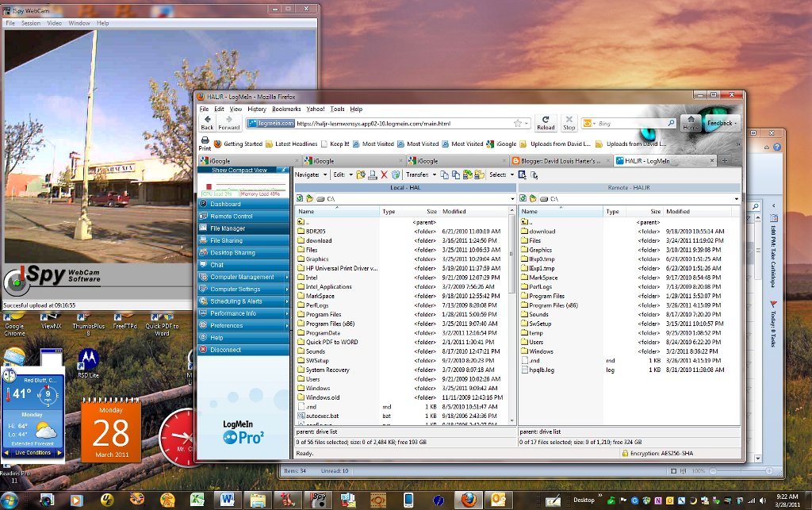This screenshot has height=510, width=812.
Task: Open the Tools menu in Firefox
Action: point(337,109)
